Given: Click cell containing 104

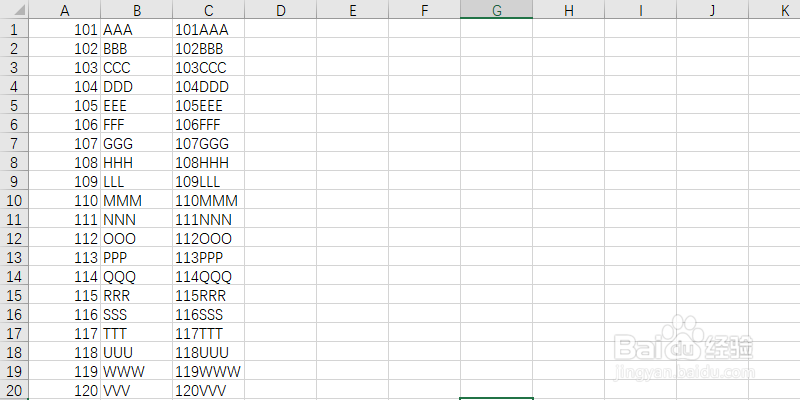Looking at the screenshot, I should (x=65, y=85).
